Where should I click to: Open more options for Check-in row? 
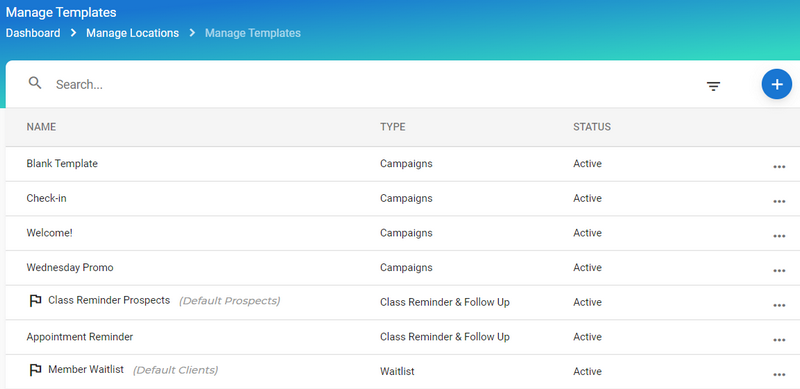click(x=779, y=201)
